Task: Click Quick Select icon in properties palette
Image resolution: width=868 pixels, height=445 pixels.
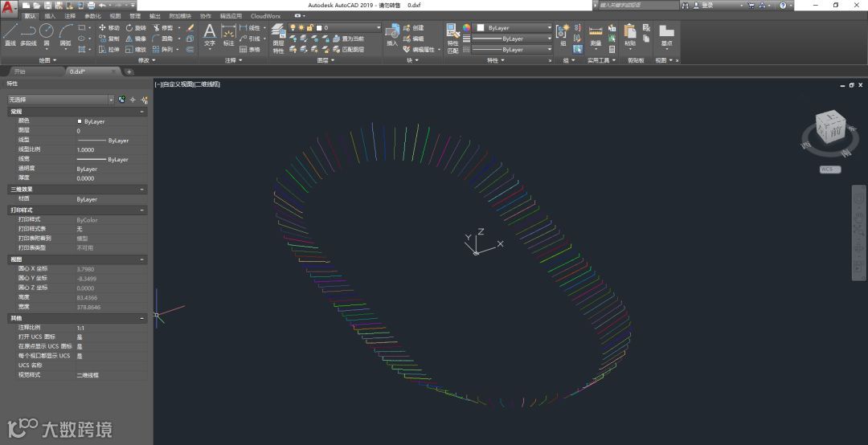Action: click(145, 100)
